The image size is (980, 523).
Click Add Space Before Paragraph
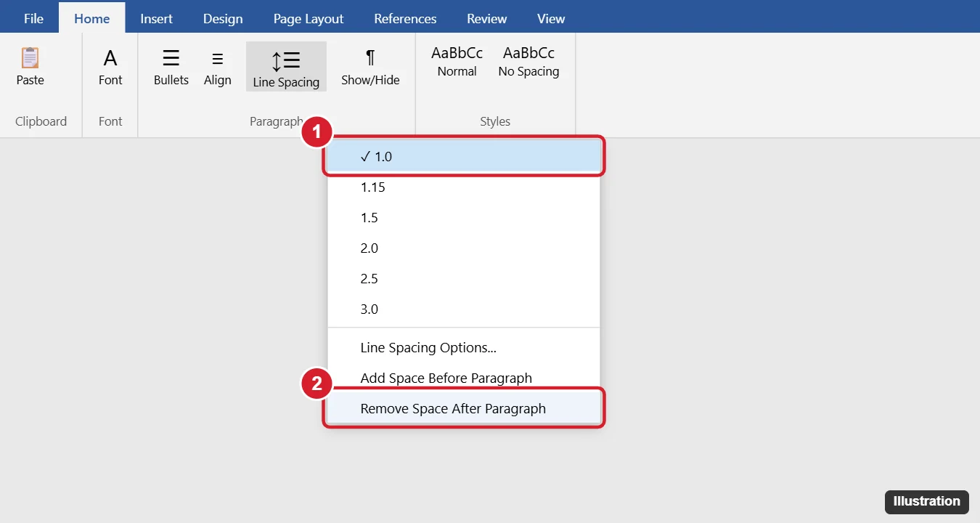(464, 378)
